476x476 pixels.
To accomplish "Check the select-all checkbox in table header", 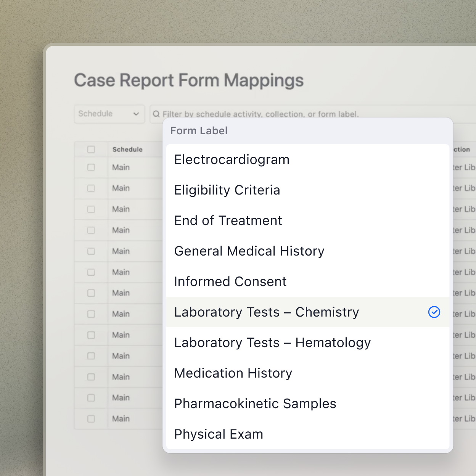I will pos(91,150).
